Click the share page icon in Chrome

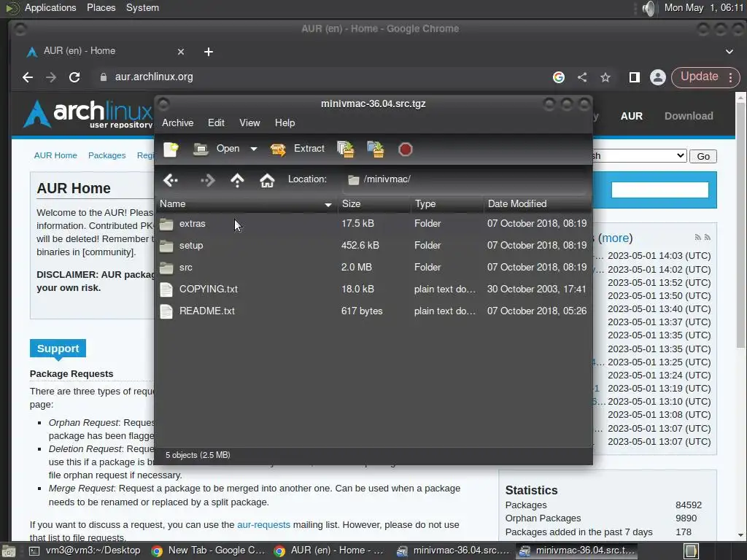click(582, 77)
